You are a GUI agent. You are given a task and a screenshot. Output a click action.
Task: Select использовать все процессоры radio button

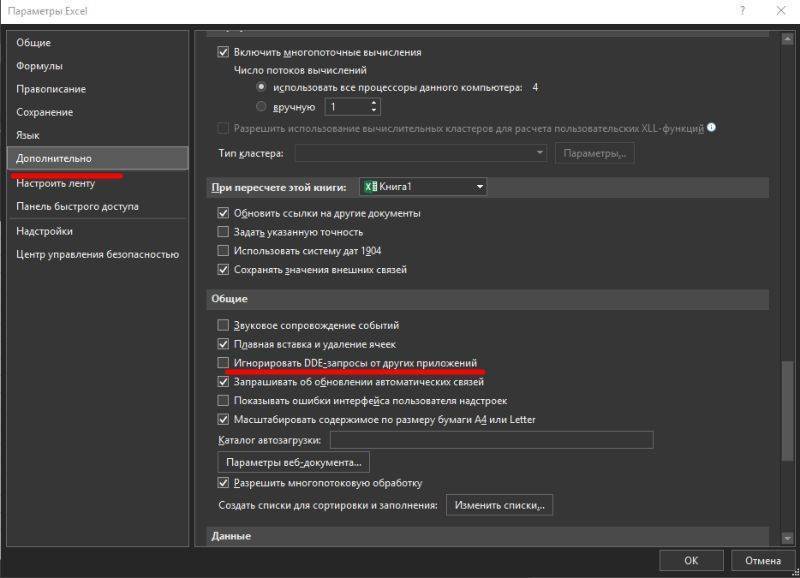pos(261,87)
